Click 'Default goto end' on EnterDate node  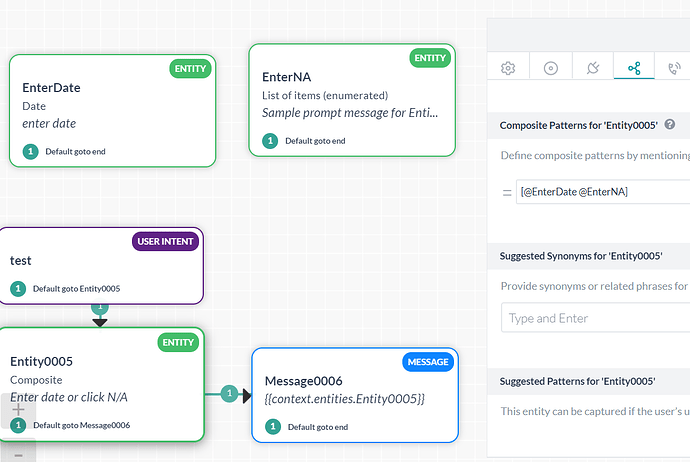[x=75, y=152]
